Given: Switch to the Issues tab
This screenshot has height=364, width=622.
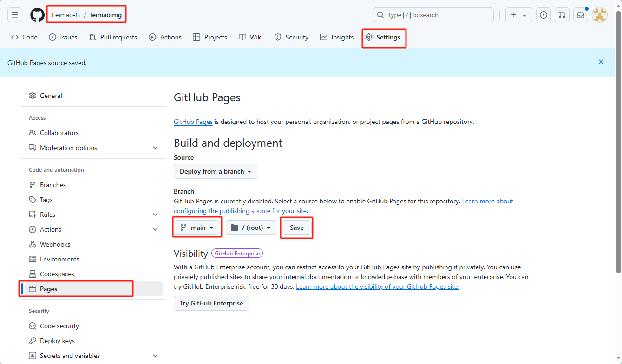Looking at the screenshot, I should pyautogui.click(x=63, y=37).
